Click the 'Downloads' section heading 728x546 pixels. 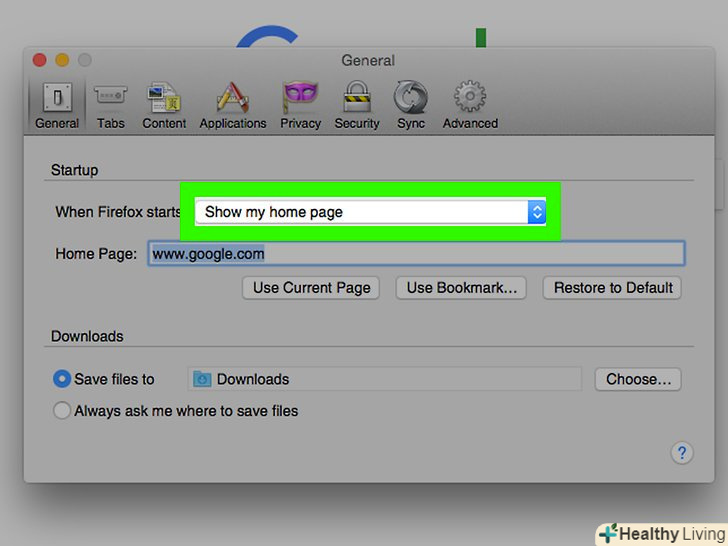(x=87, y=336)
